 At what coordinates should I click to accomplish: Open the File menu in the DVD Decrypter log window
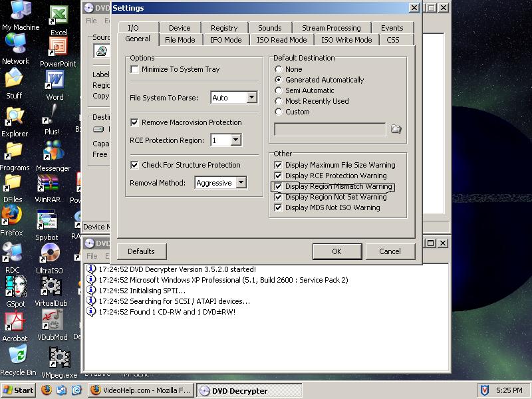click(92, 256)
